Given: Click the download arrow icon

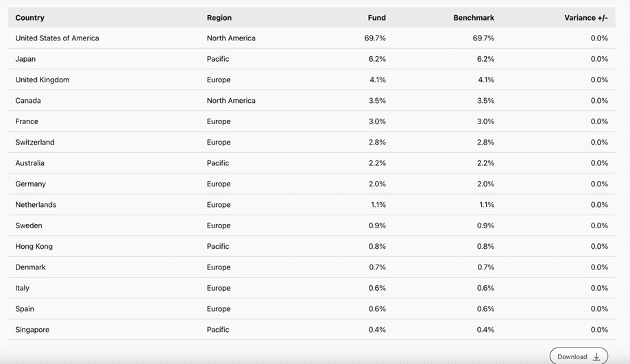Looking at the screenshot, I should coord(596,356).
